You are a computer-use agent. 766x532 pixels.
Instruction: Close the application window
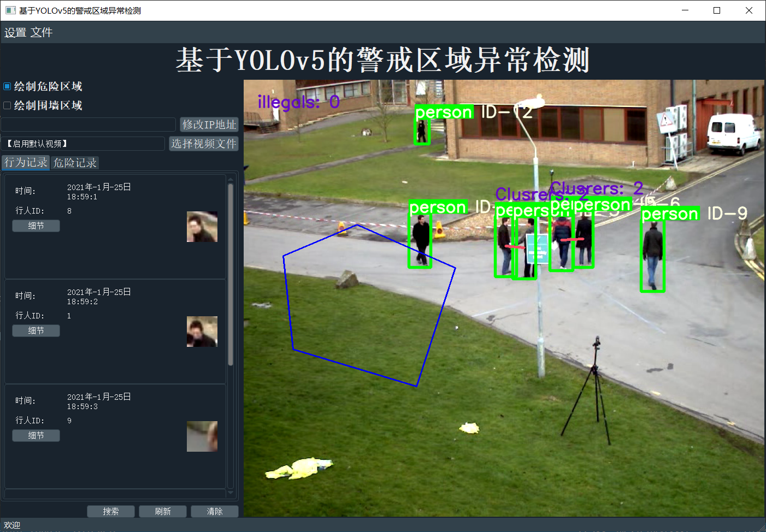[x=749, y=10]
